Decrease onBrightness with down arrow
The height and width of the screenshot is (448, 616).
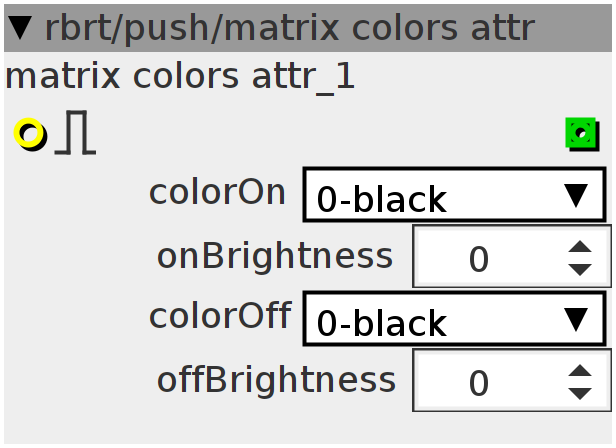(580, 270)
